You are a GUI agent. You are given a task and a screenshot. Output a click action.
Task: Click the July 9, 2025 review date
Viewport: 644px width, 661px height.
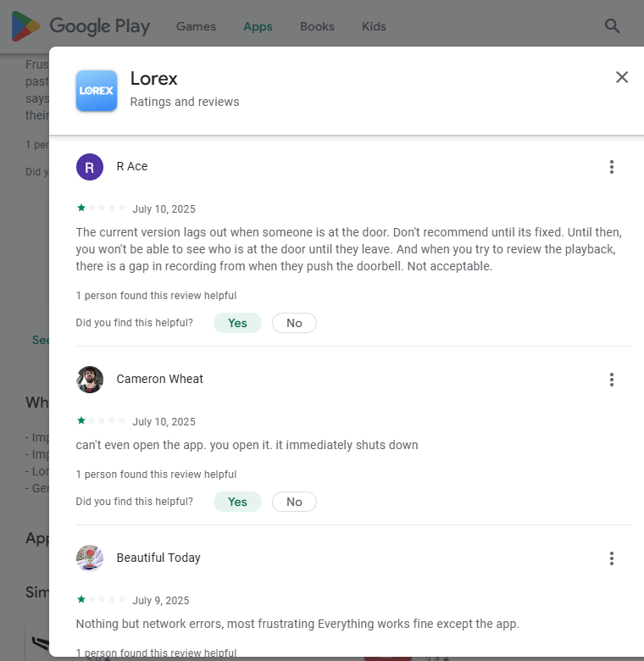161,600
